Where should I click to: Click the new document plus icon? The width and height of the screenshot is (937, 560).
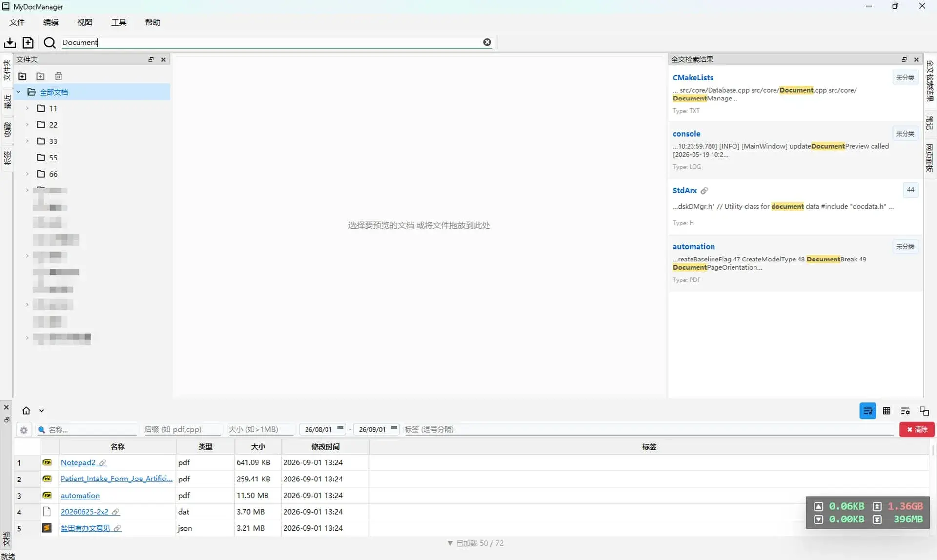pos(28,42)
